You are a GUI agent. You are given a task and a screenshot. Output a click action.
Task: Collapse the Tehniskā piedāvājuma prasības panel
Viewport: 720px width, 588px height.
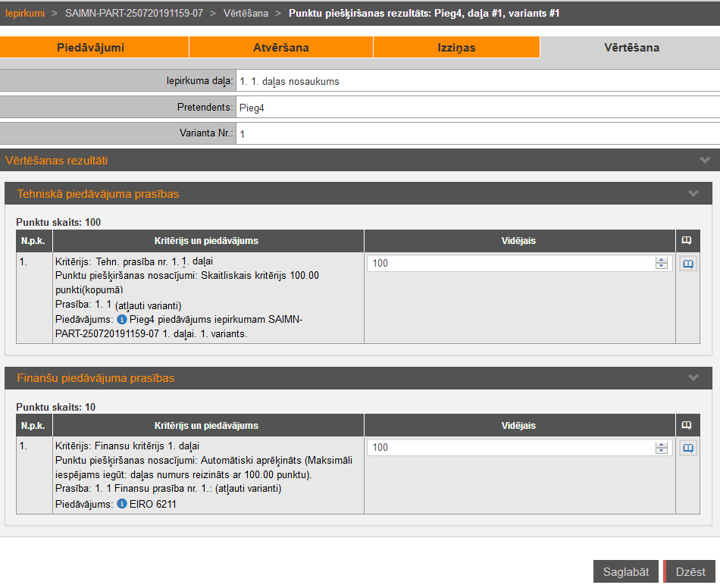click(x=693, y=194)
